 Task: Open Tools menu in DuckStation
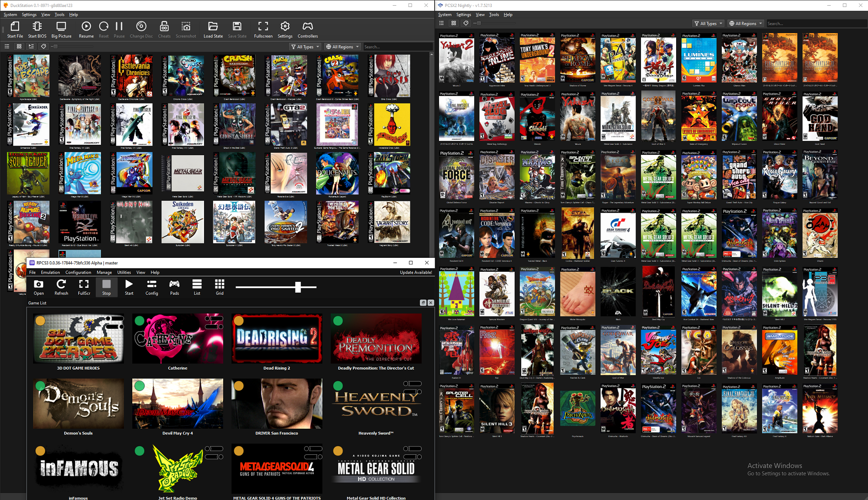60,14
